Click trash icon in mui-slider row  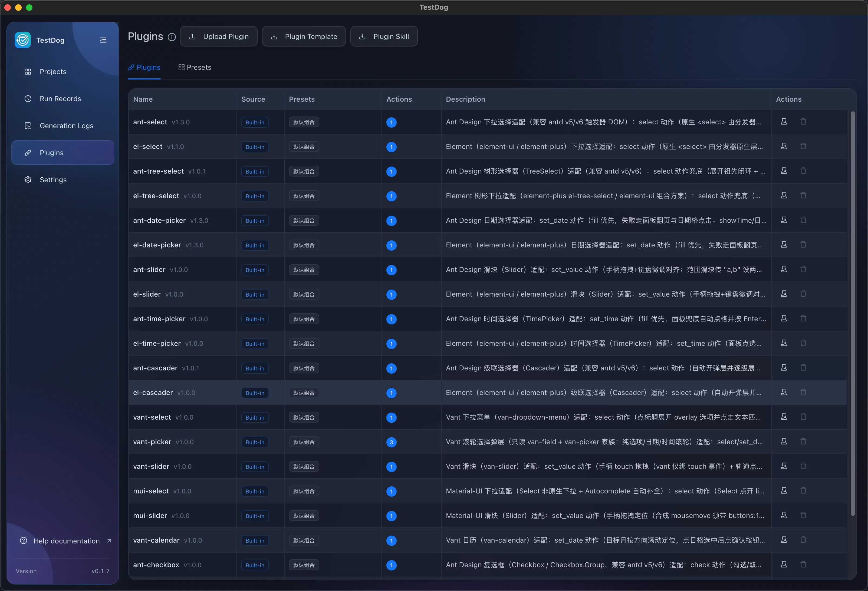tap(803, 515)
